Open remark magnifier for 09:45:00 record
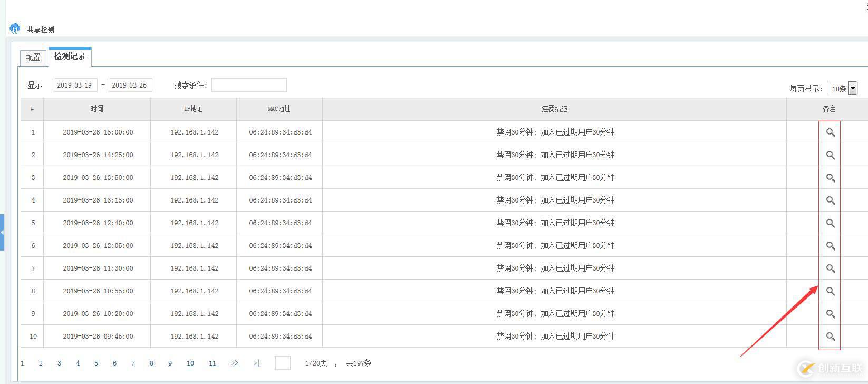This screenshot has height=384, width=868. coord(830,337)
